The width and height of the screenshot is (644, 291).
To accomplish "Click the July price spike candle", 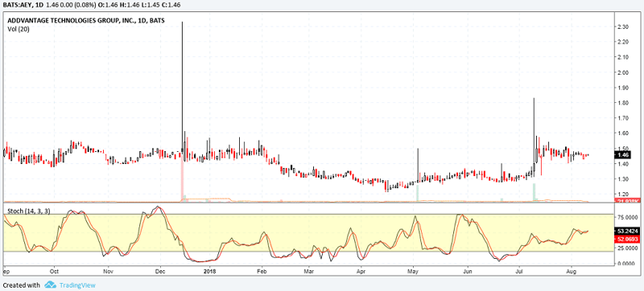I will click(534, 135).
